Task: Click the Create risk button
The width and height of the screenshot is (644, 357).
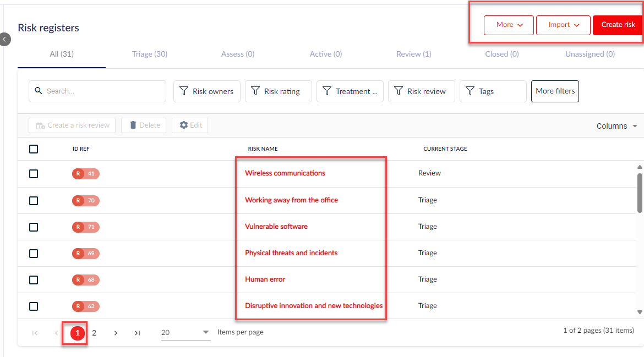Action: (x=618, y=25)
